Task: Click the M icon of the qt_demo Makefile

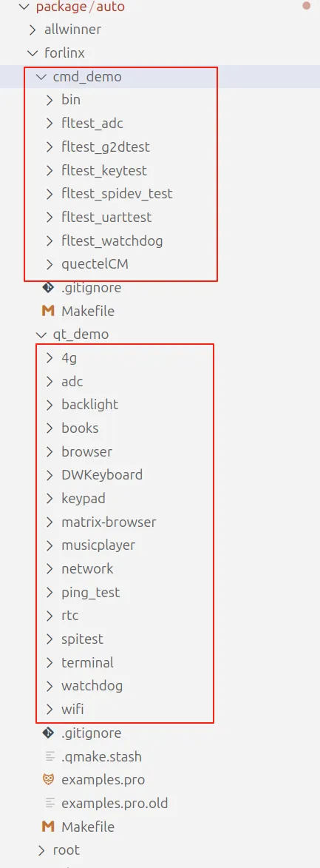Action: coord(49,827)
